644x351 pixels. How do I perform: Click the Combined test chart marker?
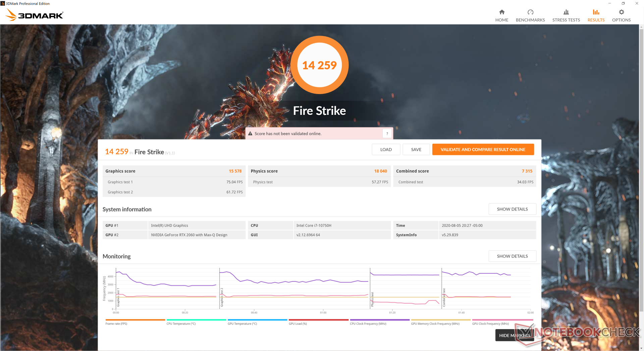click(x=444, y=297)
